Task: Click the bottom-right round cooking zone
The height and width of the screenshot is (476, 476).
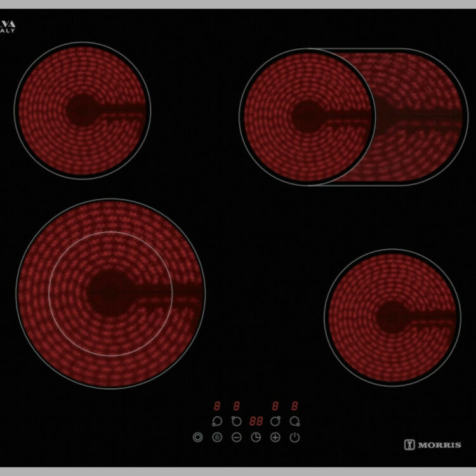Action: 392,317
